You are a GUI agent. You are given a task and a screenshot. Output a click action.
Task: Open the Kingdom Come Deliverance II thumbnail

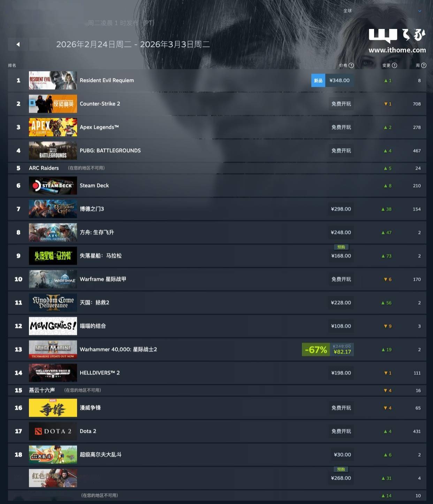[53, 302]
